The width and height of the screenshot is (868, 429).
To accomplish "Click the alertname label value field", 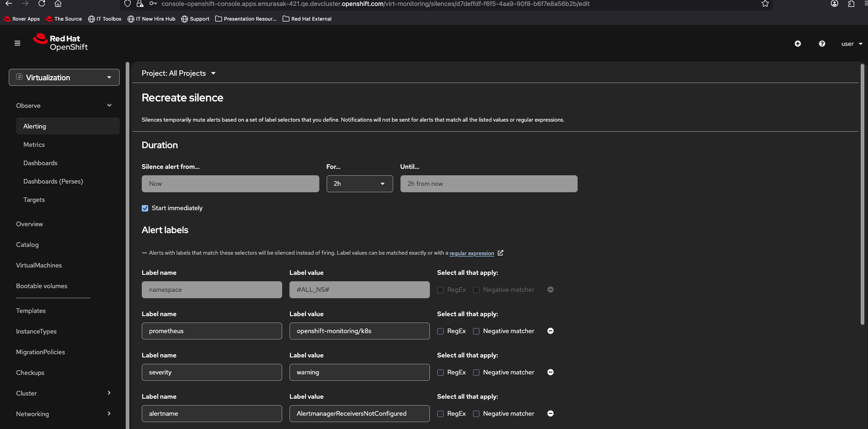I will pyautogui.click(x=359, y=414).
